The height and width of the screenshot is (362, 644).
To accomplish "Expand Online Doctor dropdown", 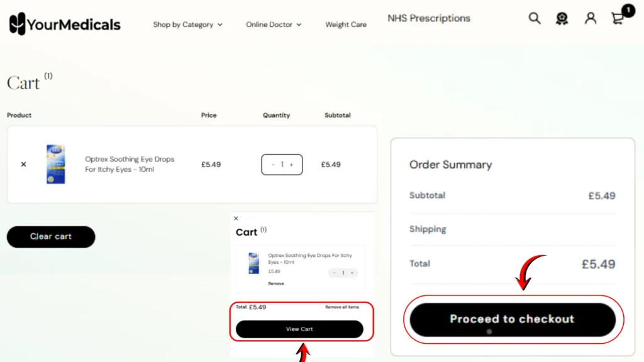I will click(274, 25).
